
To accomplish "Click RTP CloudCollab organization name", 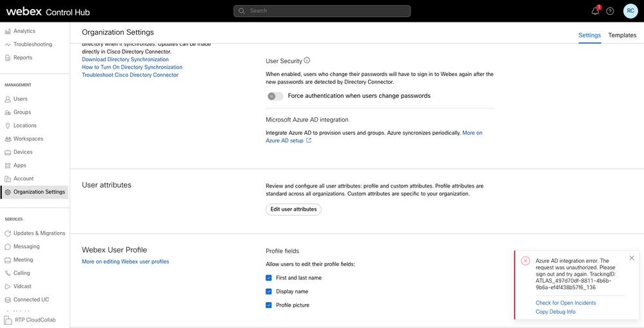I will tap(35, 320).
